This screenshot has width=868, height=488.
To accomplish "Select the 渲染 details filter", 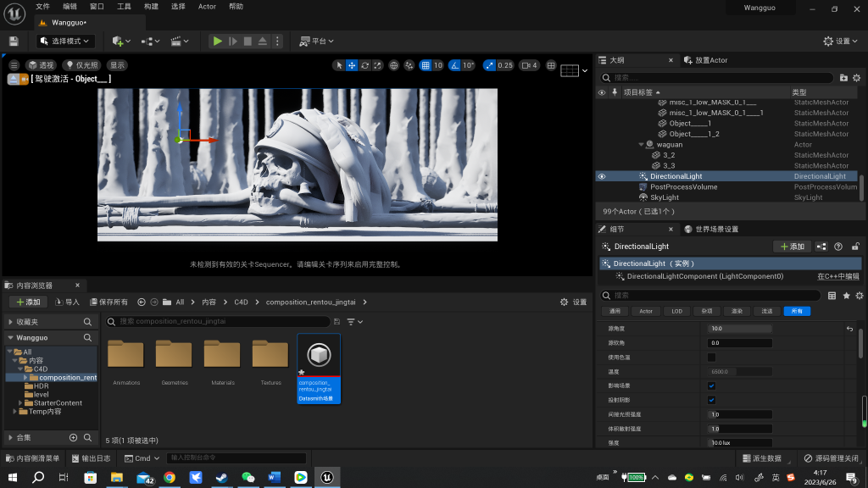I will [737, 312].
